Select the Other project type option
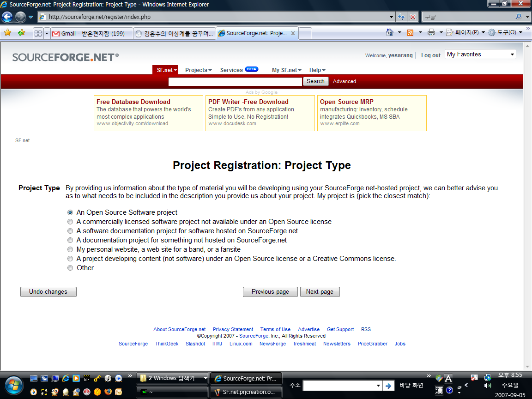Image resolution: width=532 pixels, height=399 pixels. tap(70, 268)
